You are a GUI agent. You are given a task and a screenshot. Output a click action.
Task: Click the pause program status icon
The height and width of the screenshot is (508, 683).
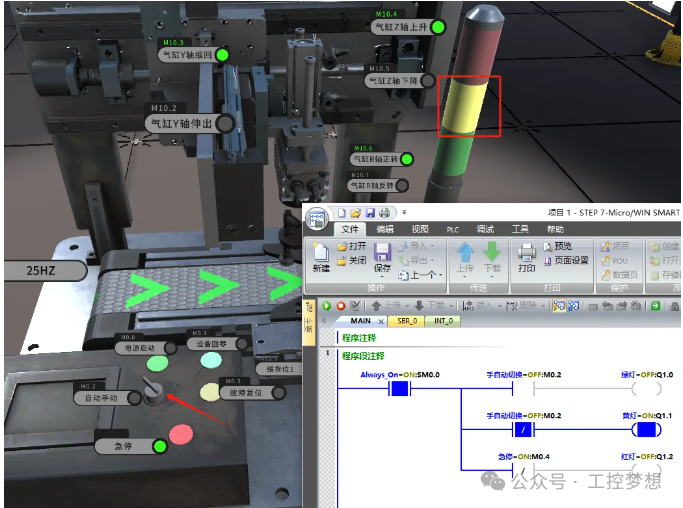click(574, 306)
